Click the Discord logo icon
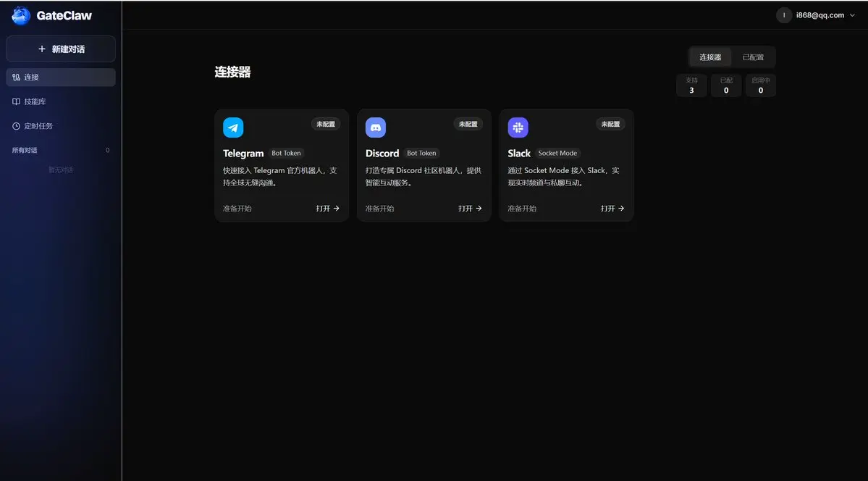Viewport: 868px width, 481px height. pyautogui.click(x=375, y=127)
